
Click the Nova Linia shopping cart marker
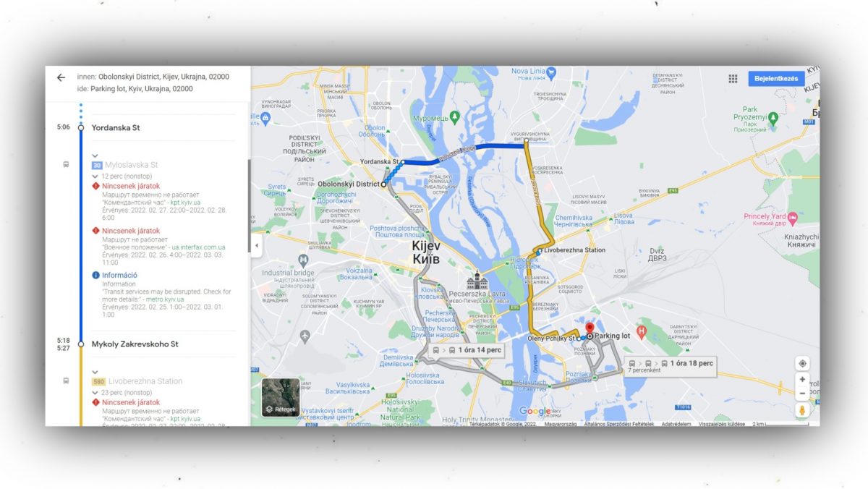551,72
